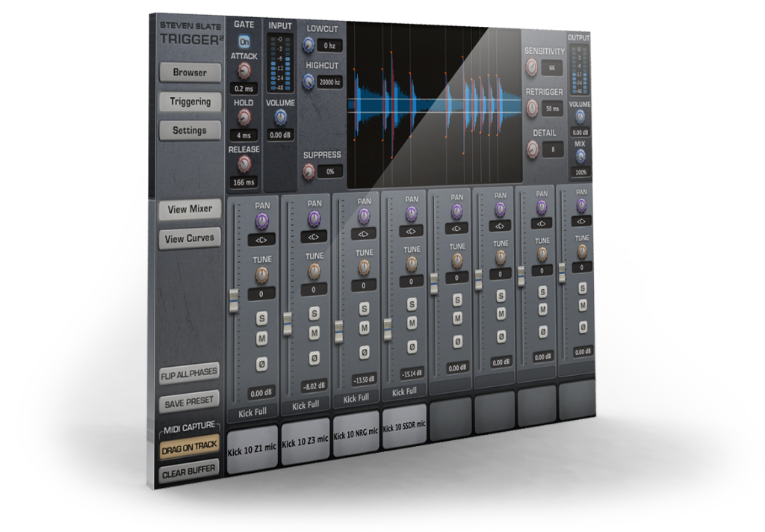
Task: Clear the MIDI capture buffer
Action: 189,472
